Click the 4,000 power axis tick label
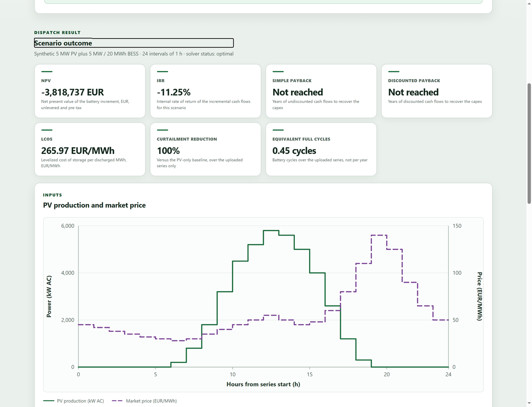Viewport: 532px width, 407px height. coord(67,273)
